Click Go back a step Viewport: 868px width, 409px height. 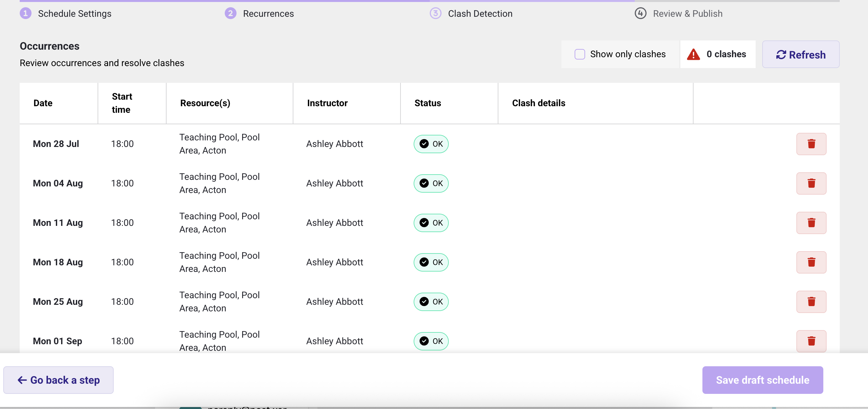58,380
